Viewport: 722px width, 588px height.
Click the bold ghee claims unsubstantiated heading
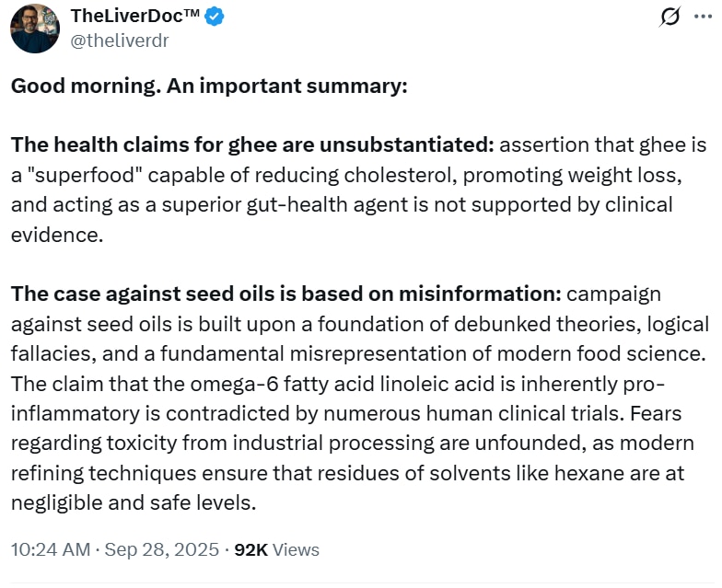(x=252, y=145)
